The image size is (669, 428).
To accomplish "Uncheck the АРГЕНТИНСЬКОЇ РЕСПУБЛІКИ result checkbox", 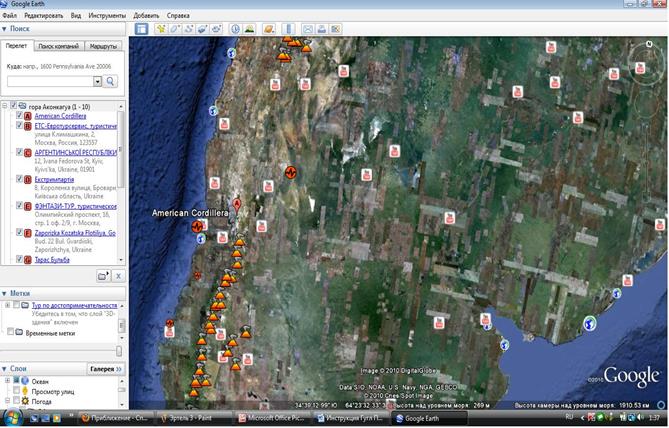I will coord(19,152).
